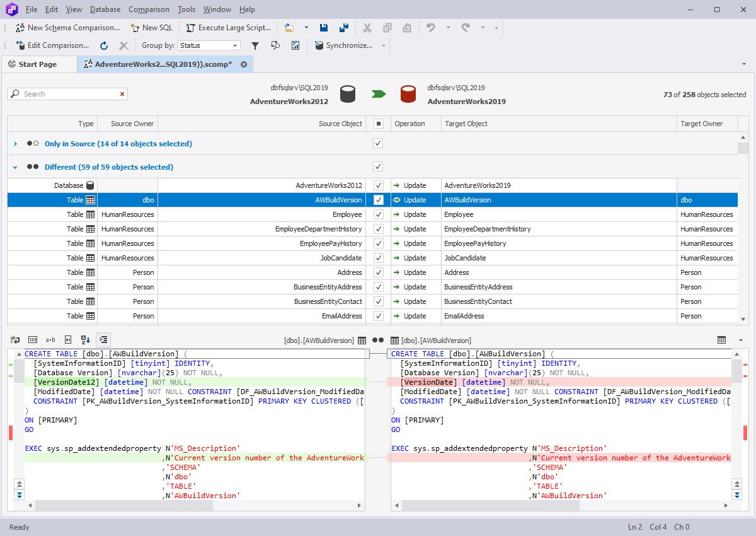Click the comparison options icon beside filter
756x536 pixels.
pyautogui.click(x=275, y=45)
